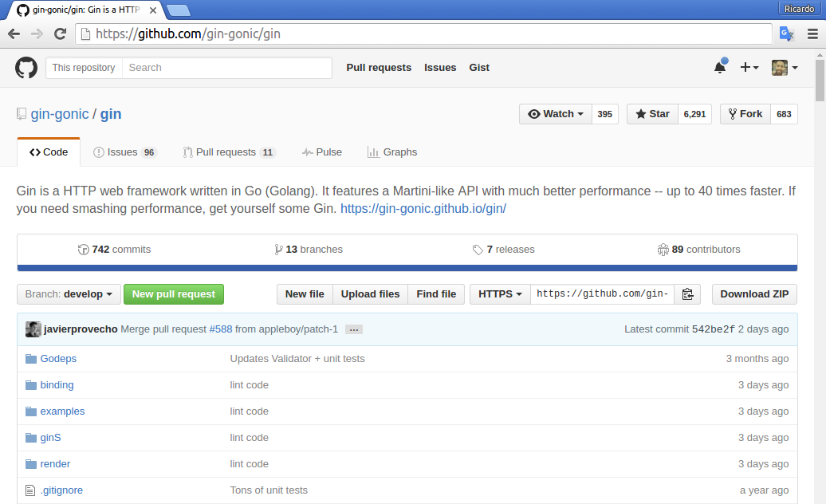The image size is (826, 504).
Task: Select the clone URL text field
Action: coord(602,294)
